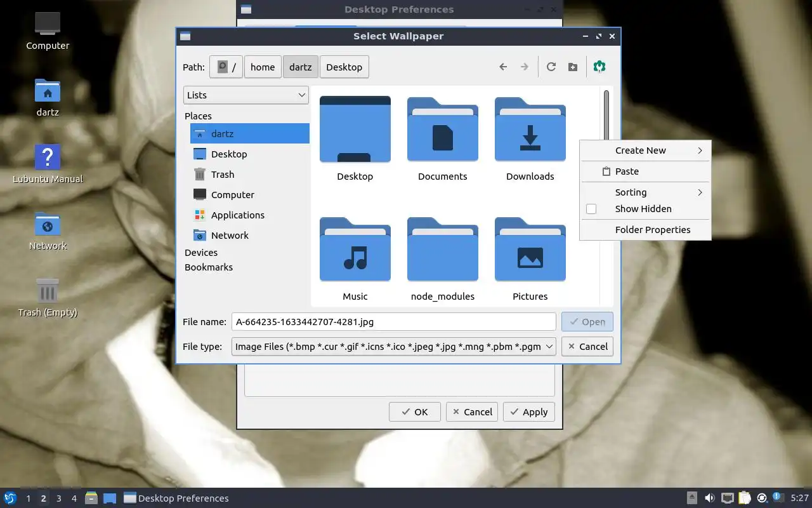This screenshot has width=812, height=508.
Task: Reload the folder with the refresh icon
Action: [551, 67]
